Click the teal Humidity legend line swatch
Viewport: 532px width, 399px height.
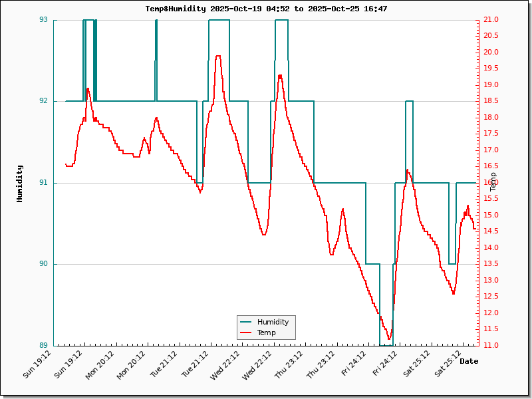[247, 322]
